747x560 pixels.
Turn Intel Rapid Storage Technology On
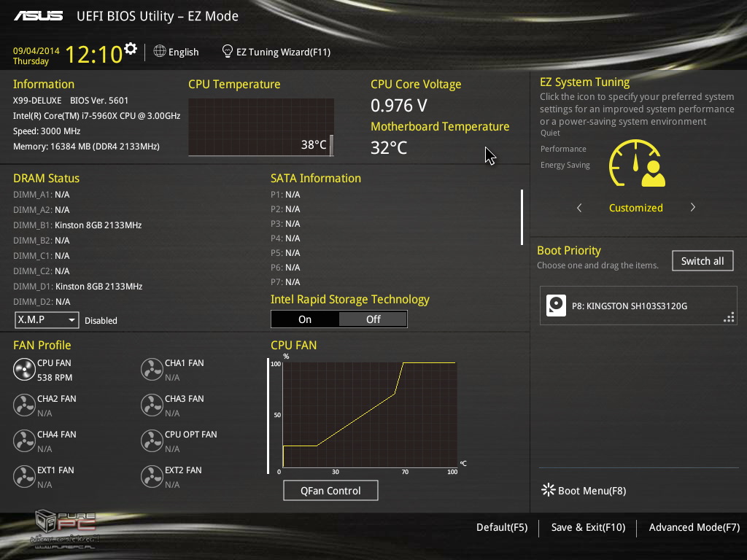(x=305, y=319)
